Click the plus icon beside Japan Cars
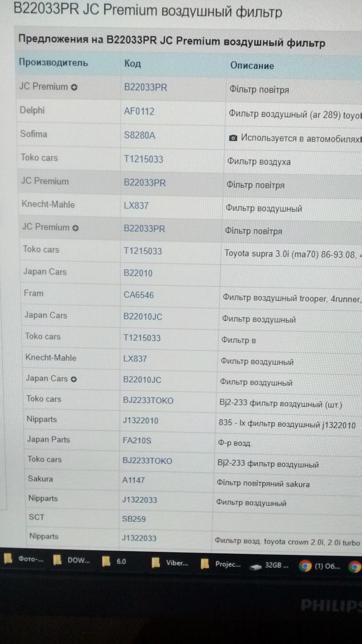362x644 pixels. tap(74, 379)
